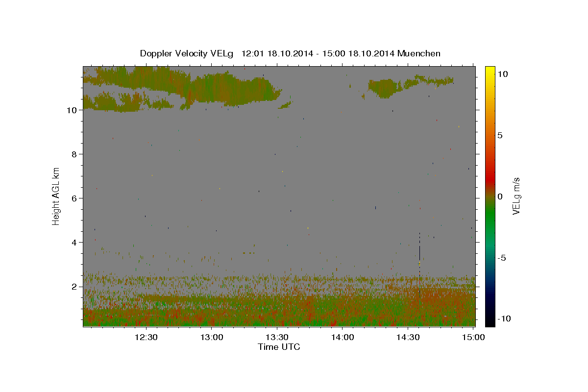Click the 15:00 time tick label
This screenshot has height=392, width=588.
(x=473, y=337)
